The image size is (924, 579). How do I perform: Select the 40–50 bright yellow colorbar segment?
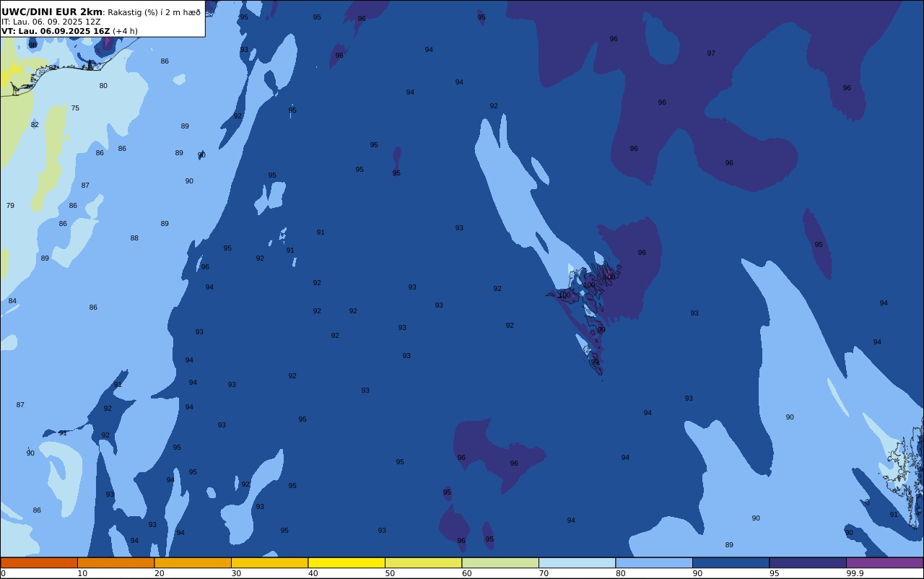pyautogui.click(x=346, y=562)
